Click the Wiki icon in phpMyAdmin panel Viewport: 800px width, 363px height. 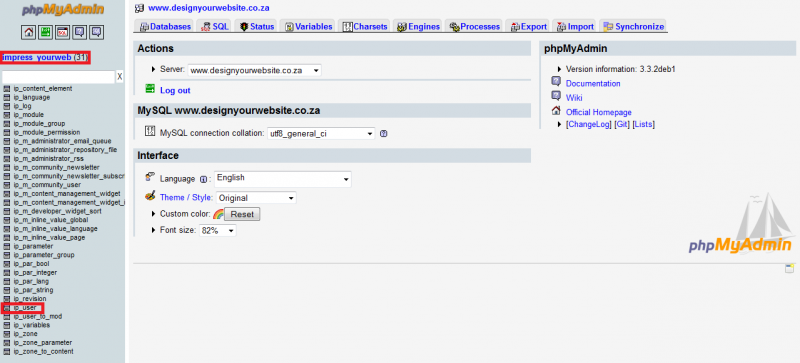tap(556, 96)
